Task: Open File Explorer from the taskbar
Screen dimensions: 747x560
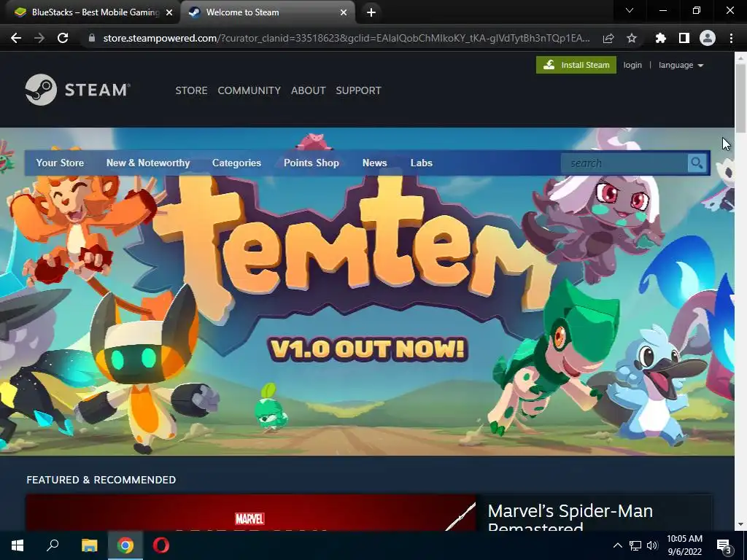Action: [89, 545]
